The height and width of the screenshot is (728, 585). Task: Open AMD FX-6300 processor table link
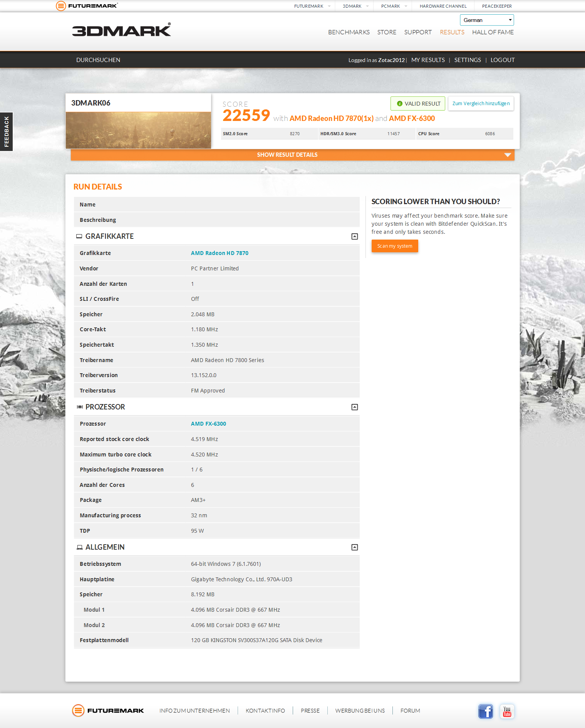[x=208, y=424]
